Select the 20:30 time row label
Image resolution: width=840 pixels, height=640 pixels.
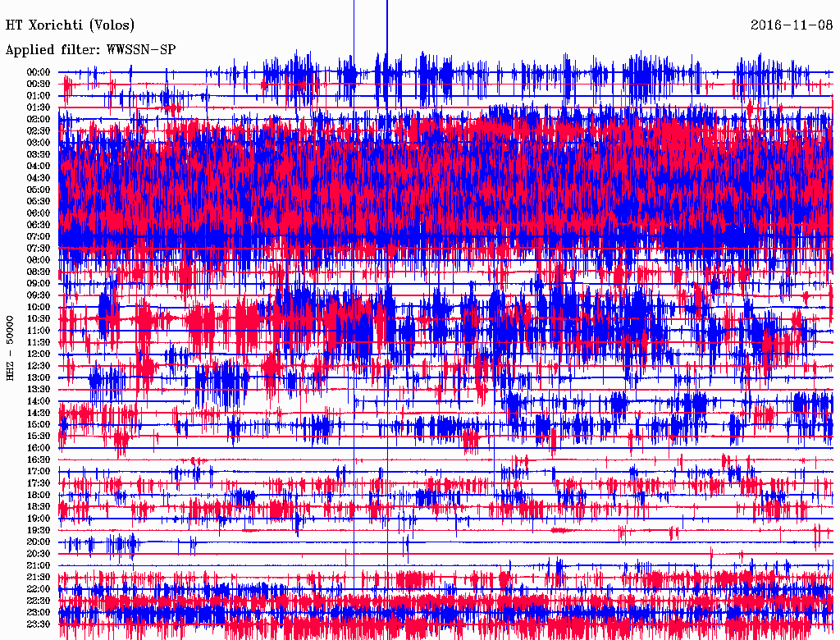click(39, 554)
